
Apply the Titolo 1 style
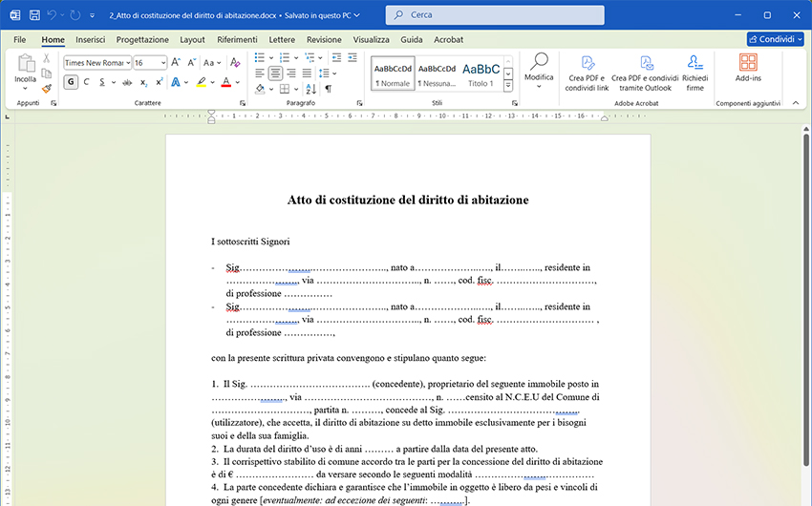coord(481,73)
